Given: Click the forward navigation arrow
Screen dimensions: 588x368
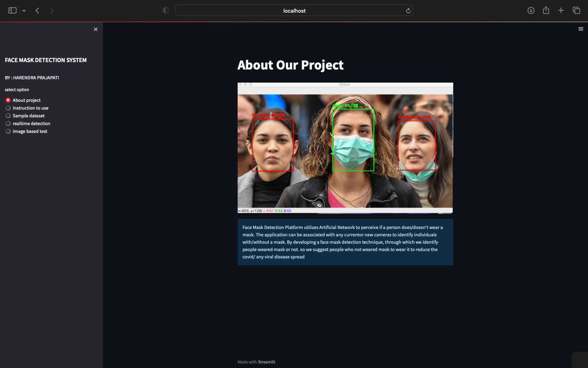Looking at the screenshot, I should click(x=52, y=10).
